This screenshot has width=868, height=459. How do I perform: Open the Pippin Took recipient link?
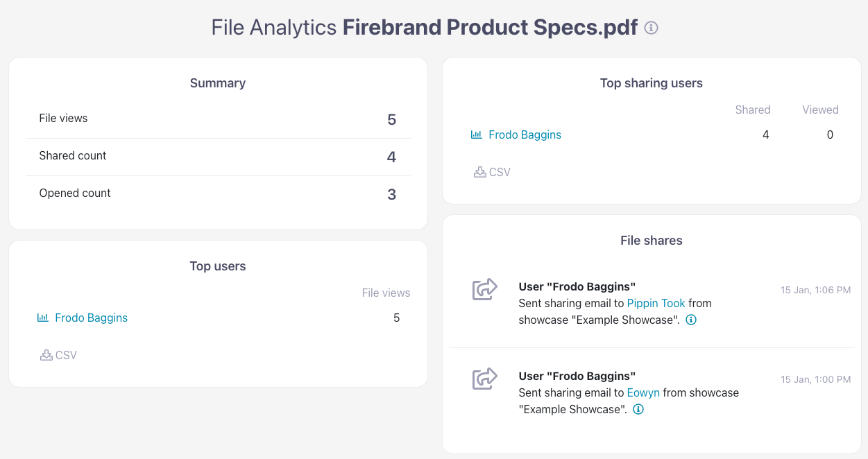pos(656,303)
